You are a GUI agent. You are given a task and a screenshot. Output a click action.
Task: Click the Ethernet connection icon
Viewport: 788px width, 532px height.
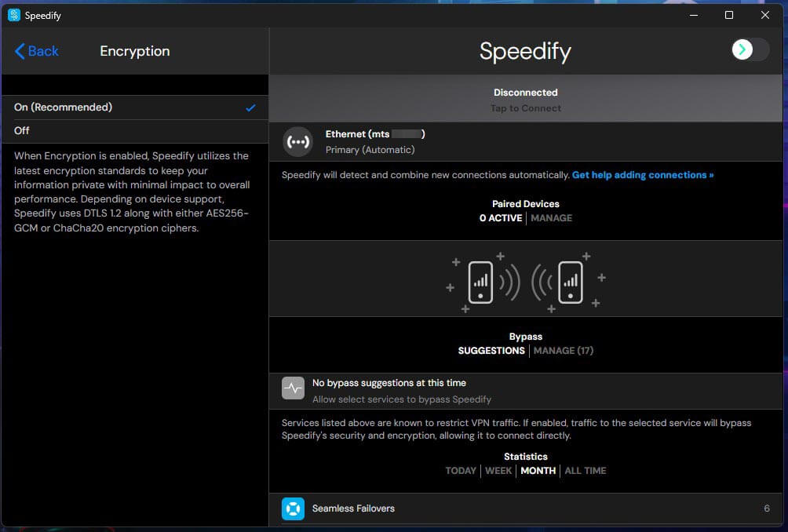tap(297, 142)
